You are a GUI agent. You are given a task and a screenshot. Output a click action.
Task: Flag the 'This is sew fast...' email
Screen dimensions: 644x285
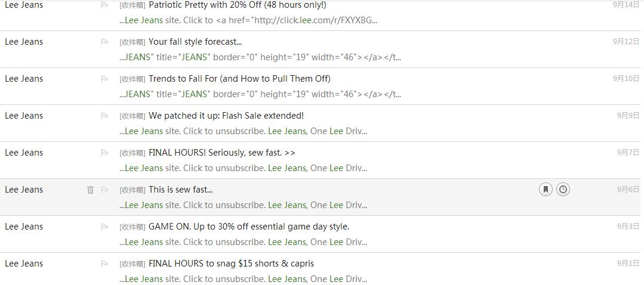pyautogui.click(x=104, y=190)
